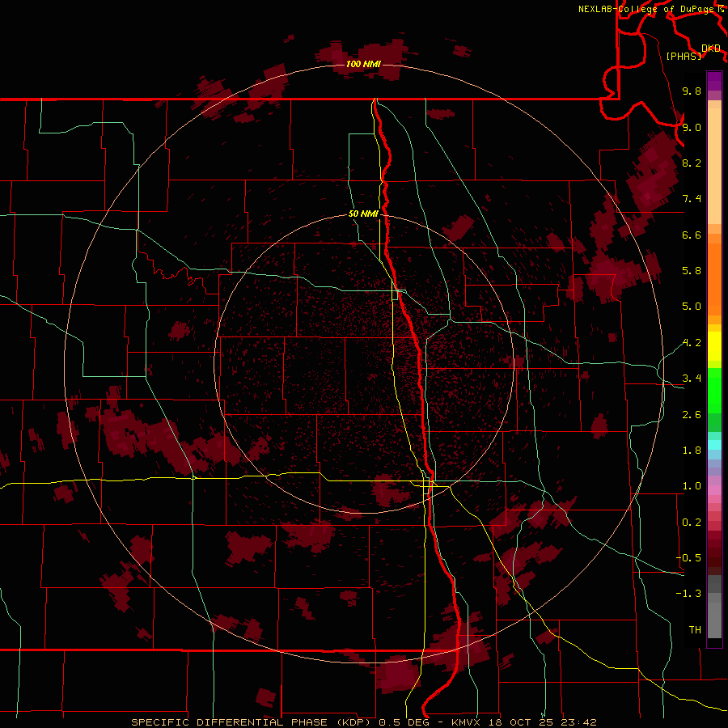Click the [PHAS] legend unit label
The height and width of the screenshot is (728, 728).
point(684,56)
